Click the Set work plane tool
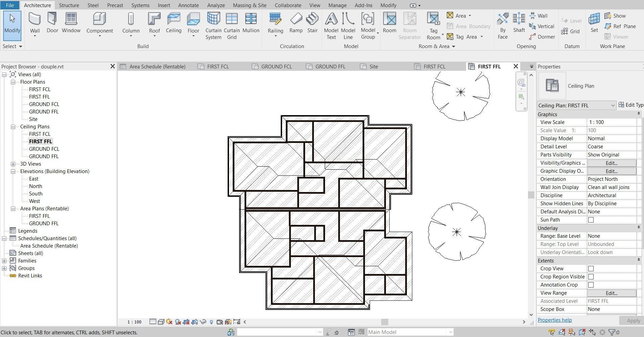This screenshot has height=337, width=644. [594, 23]
